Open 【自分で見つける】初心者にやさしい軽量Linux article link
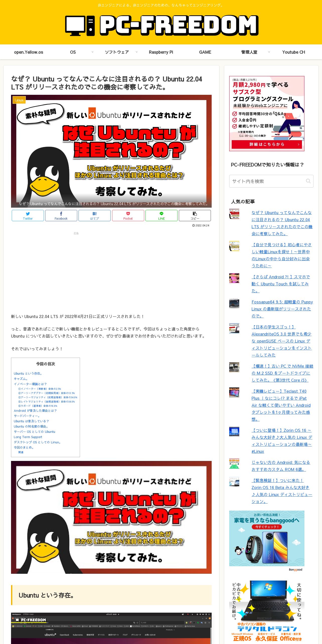The image size is (322, 644). (281, 255)
